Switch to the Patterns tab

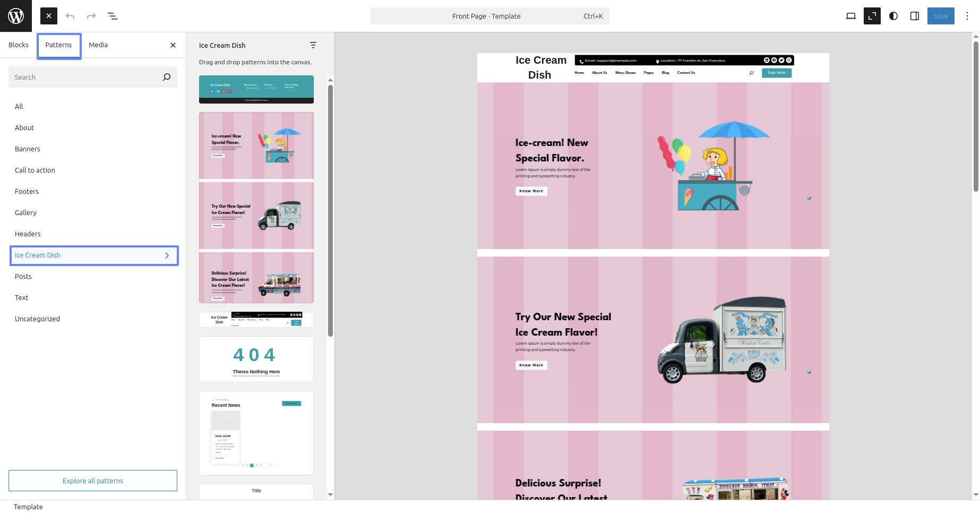coord(59,45)
